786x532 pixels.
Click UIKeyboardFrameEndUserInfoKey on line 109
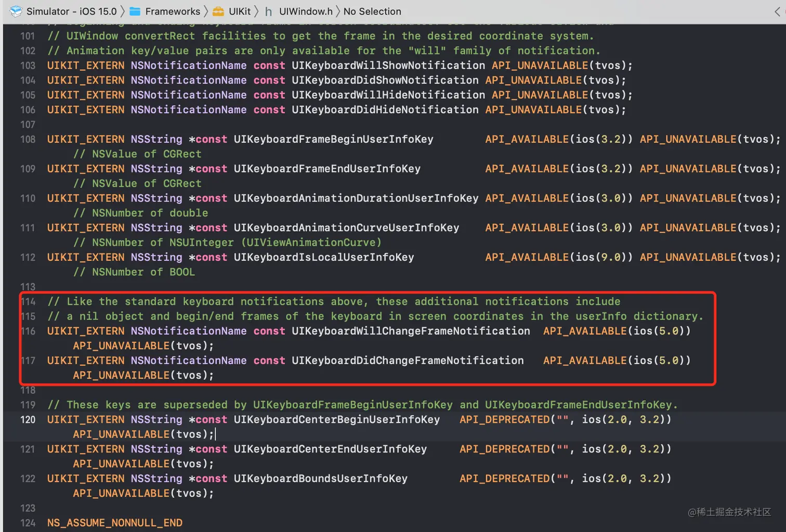click(327, 169)
